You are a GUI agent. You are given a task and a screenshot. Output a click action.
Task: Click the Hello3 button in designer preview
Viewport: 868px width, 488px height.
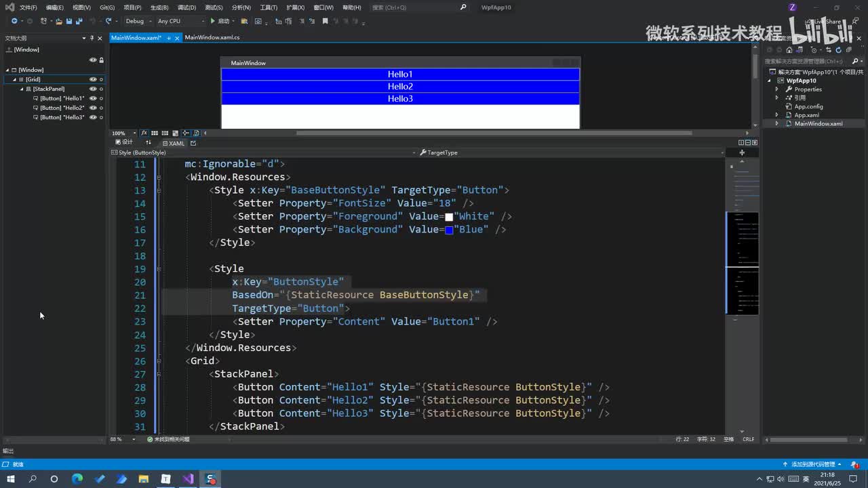click(x=400, y=99)
